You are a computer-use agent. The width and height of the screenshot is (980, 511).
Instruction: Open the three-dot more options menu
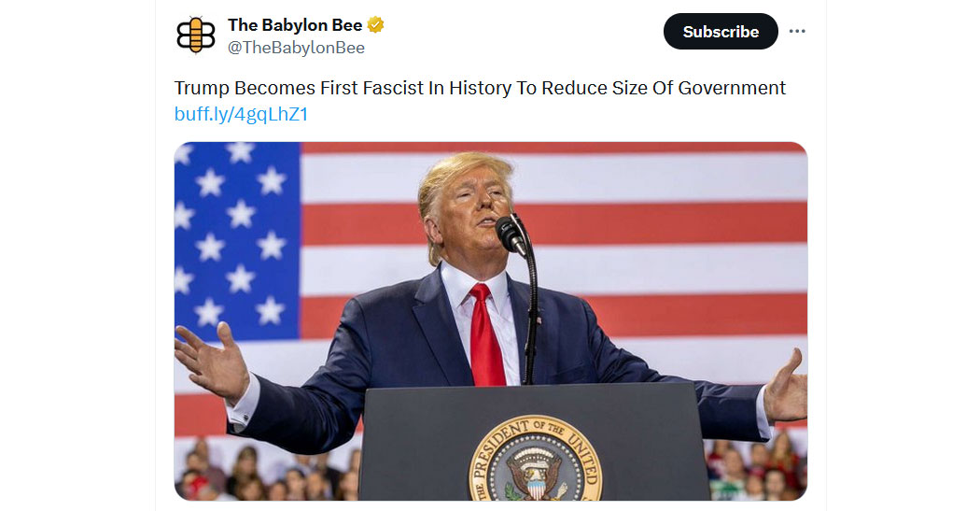tap(797, 31)
